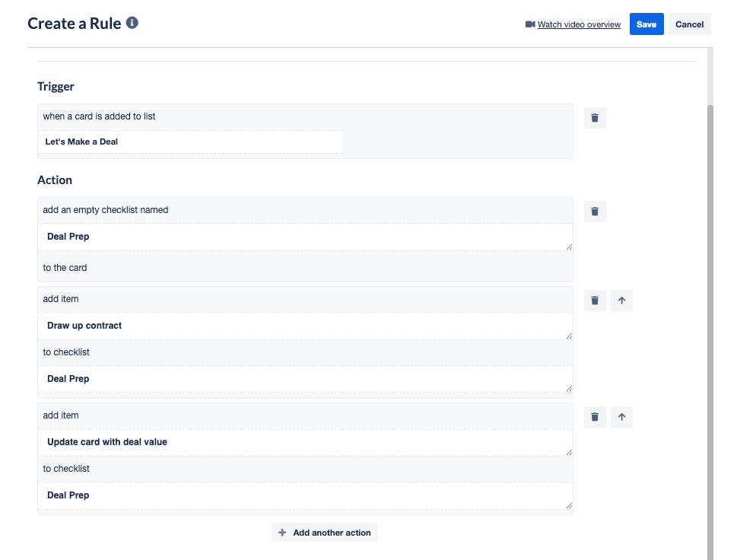The image size is (737, 560).
Task: Open the Watch video overview link
Action: coord(579,24)
